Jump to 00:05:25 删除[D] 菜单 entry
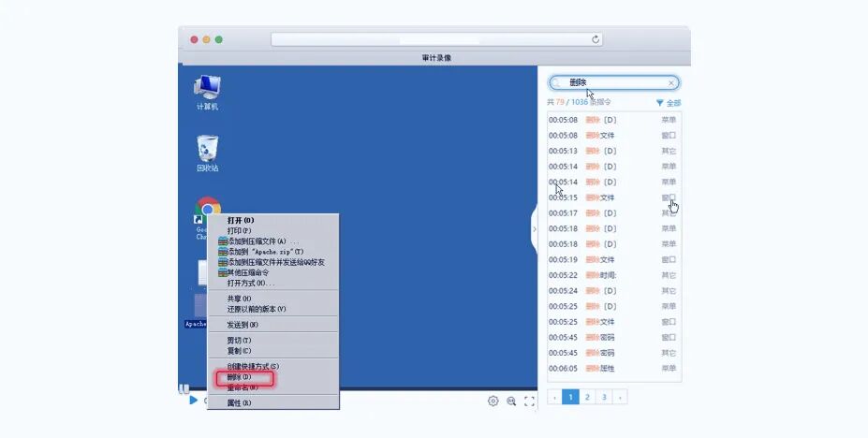This screenshot has width=868, height=438. [x=613, y=306]
